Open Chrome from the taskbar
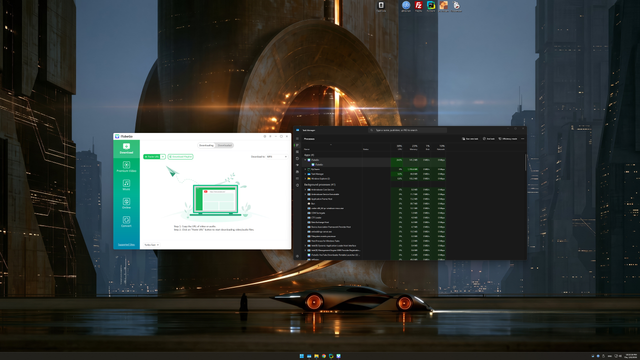 (324, 356)
